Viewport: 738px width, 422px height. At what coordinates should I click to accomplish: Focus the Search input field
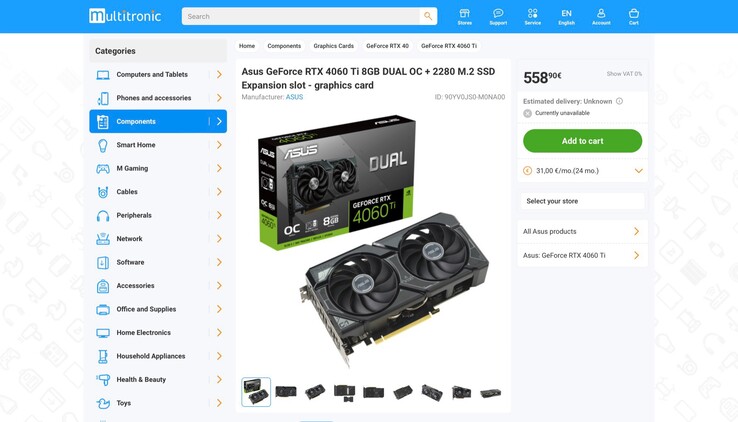coord(302,16)
